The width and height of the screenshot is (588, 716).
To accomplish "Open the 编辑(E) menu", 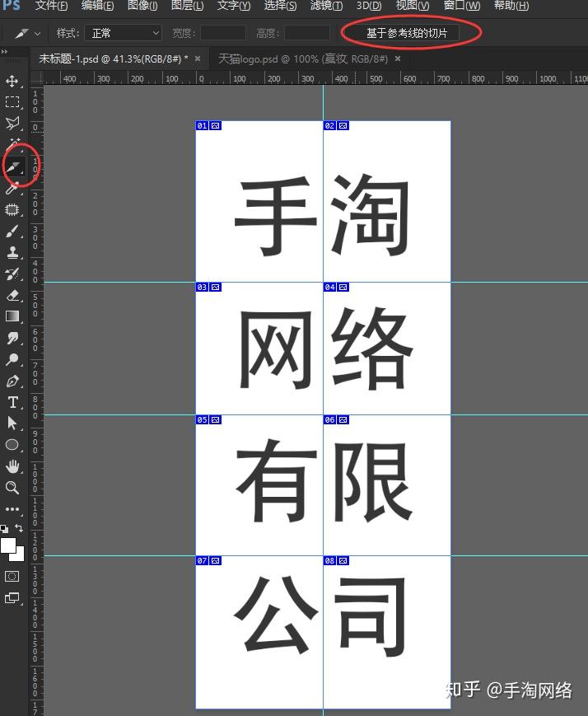I will pyautogui.click(x=97, y=6).
